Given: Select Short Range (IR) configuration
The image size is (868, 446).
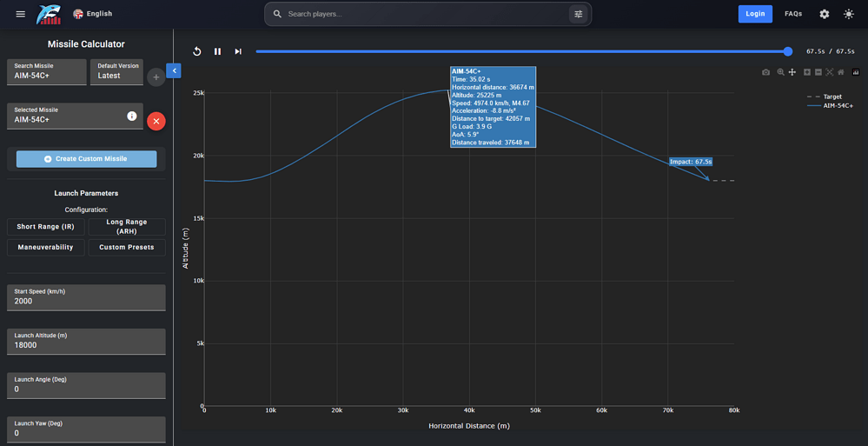Looking at the screenshot, I should pyautogui.click(x=46, y=227).
